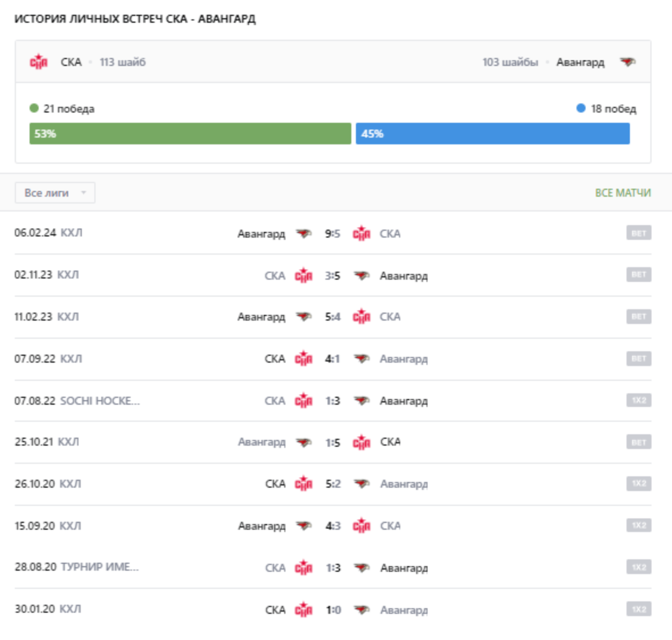Open the "ВСЕ МАТЧИ" link

pos(623,193)
